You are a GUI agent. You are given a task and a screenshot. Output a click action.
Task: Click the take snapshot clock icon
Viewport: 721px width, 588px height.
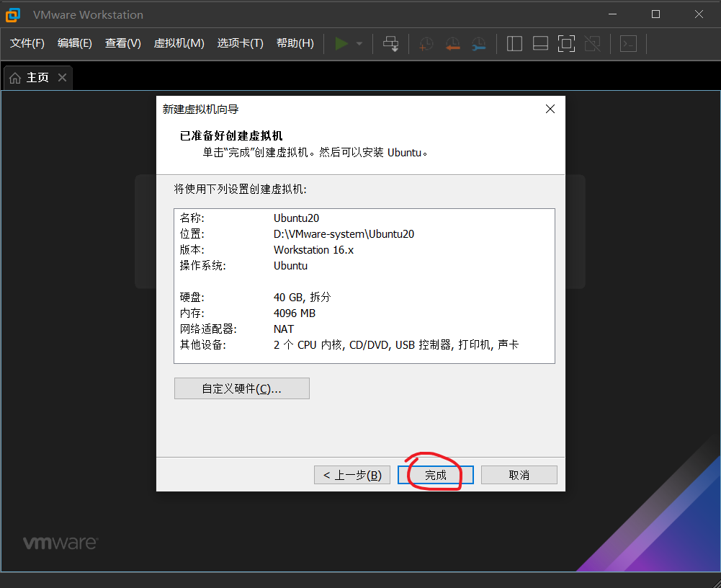(x=426, y=44)
